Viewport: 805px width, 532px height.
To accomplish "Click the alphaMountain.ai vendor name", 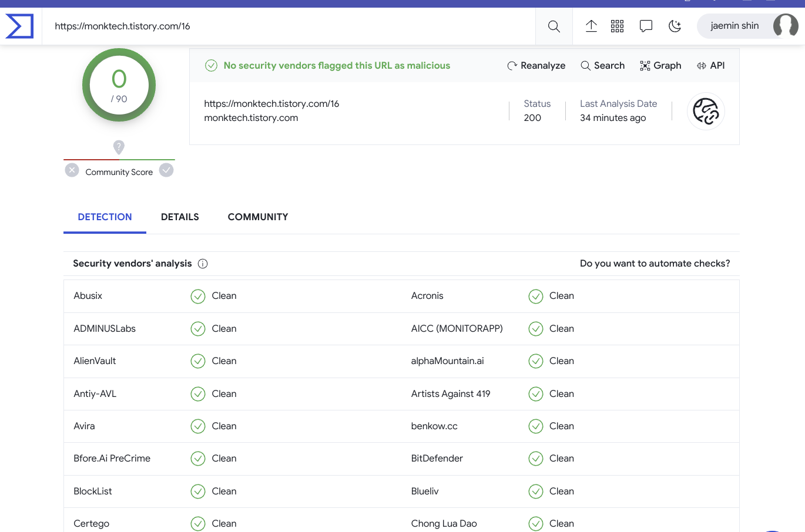I will coord(448,361).
